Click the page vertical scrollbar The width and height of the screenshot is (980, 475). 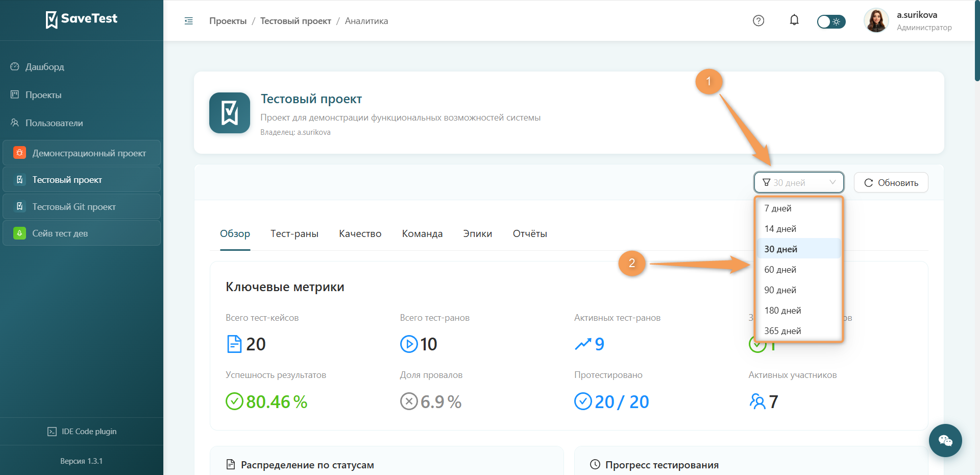coord(977,41)
